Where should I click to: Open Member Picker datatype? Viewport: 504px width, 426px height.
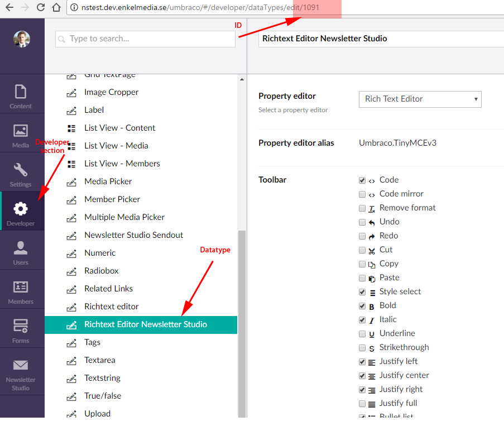(112, 199)
